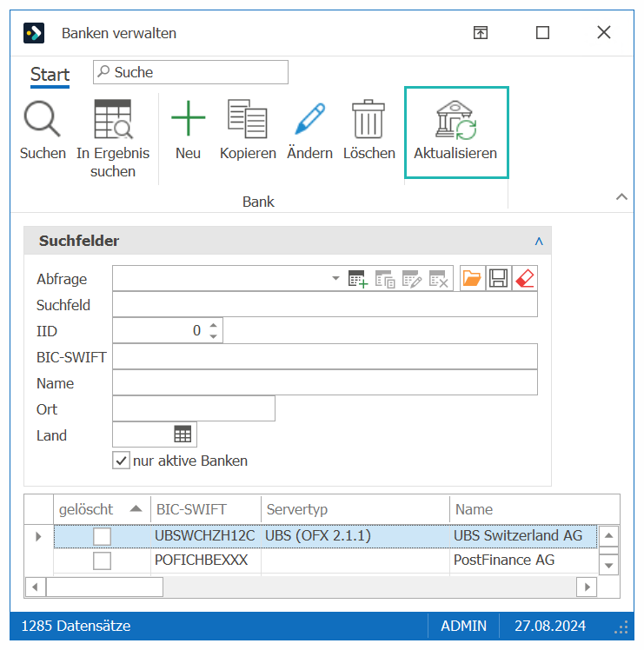Select the UBSWCHZH12C cell
Screen dimensions: 644x650
[x=205, y=535]
